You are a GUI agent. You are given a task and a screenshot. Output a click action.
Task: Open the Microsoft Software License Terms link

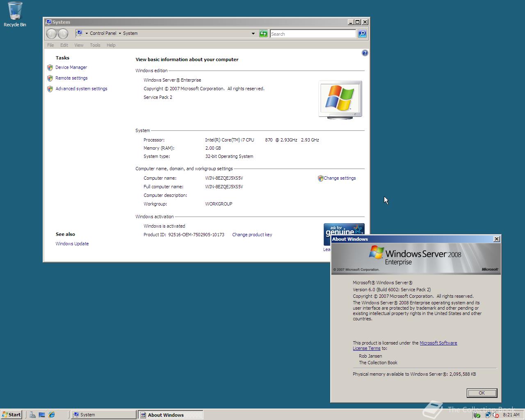(438, 343)
